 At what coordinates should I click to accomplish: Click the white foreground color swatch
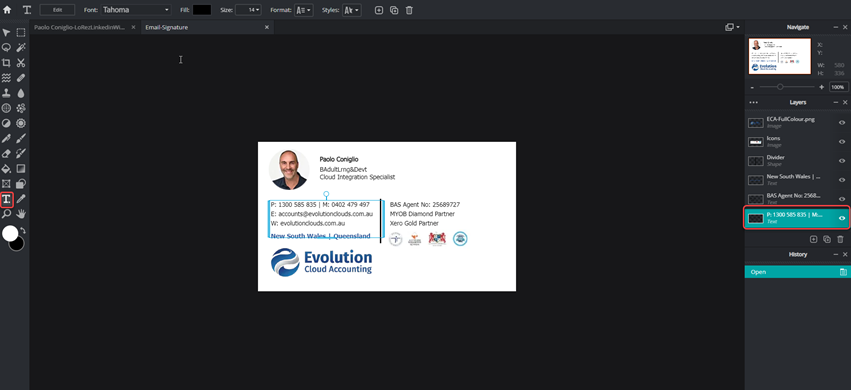[9, 233]
